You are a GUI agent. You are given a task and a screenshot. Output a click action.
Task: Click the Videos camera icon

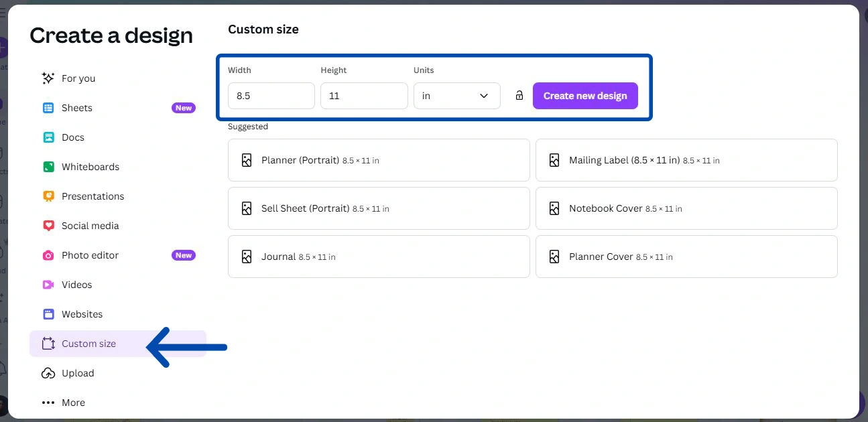(48, 285)
